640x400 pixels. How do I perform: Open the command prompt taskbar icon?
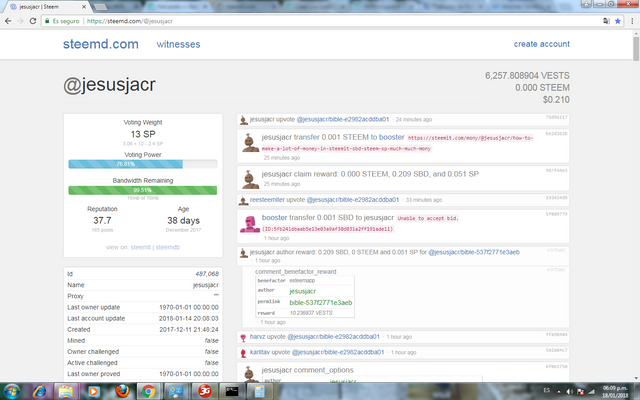tap(232, 391)
